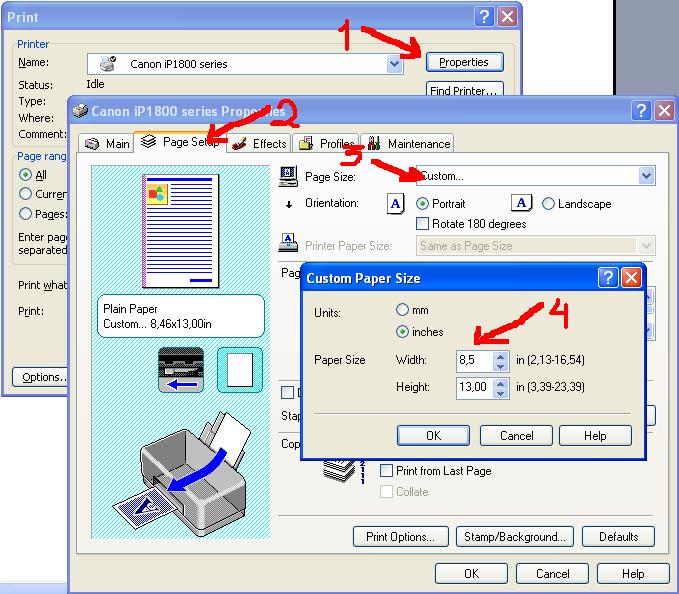The image size is (679, 594).
Task: Click OK in the Properties window
Action: 471,574
